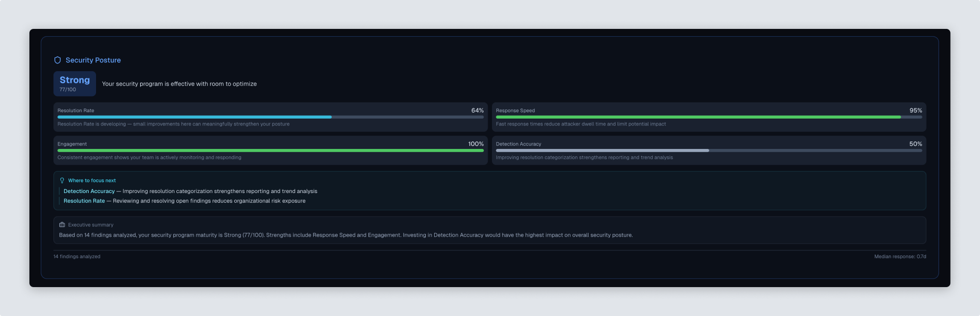Click the Resolution Rate progress bar
The width and height of the screenshot is (980, 316).
click(270, 117)
